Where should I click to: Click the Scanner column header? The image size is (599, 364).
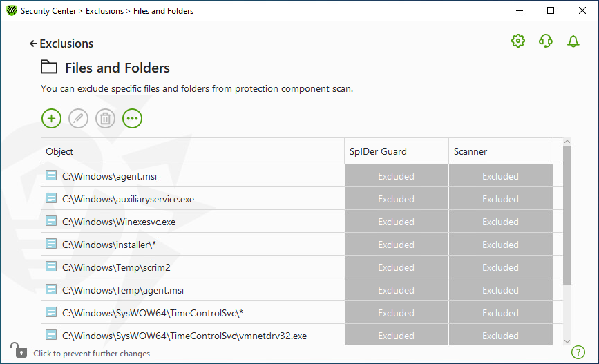pos(501,151)
